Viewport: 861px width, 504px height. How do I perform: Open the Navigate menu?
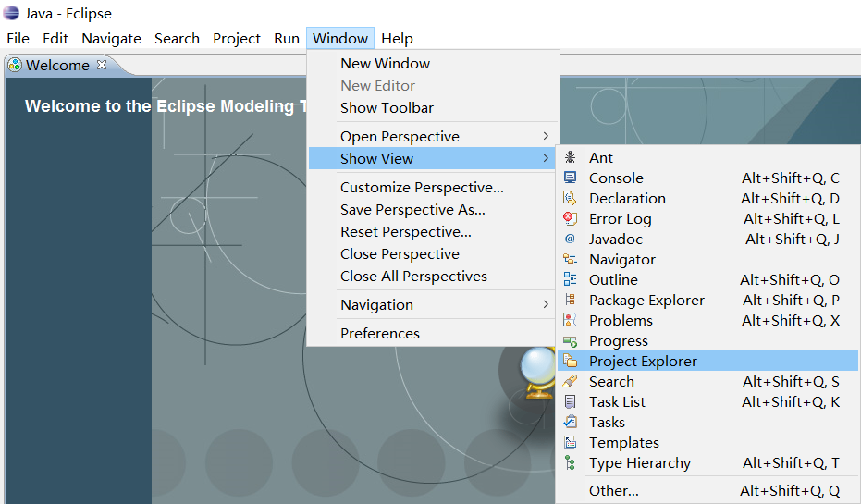point(112,39)
